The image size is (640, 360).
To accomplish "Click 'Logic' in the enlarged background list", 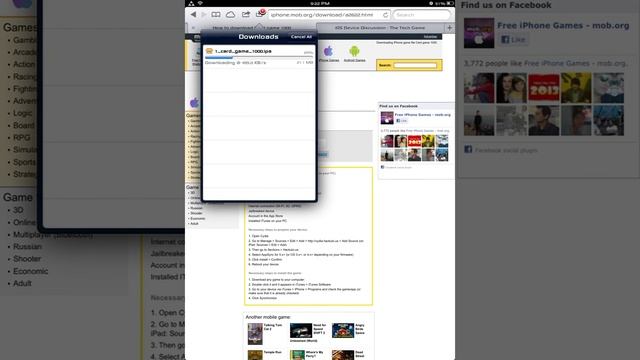I will tap(22, 113).
